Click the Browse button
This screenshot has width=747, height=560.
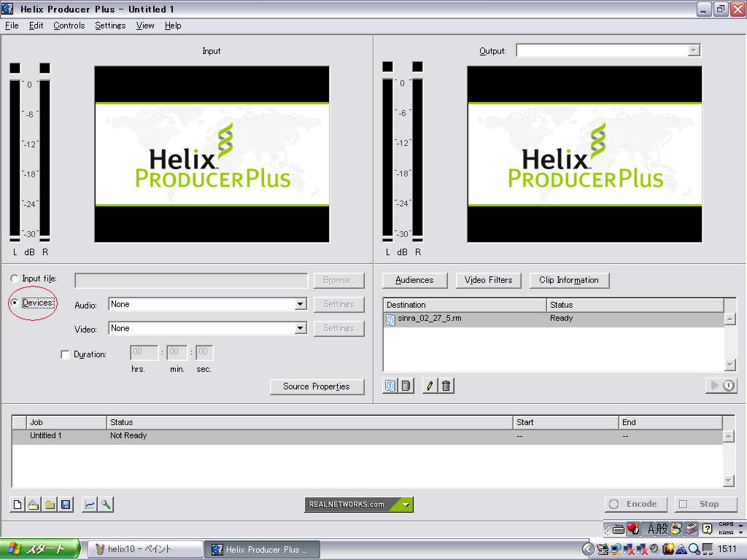pos(338,281)
